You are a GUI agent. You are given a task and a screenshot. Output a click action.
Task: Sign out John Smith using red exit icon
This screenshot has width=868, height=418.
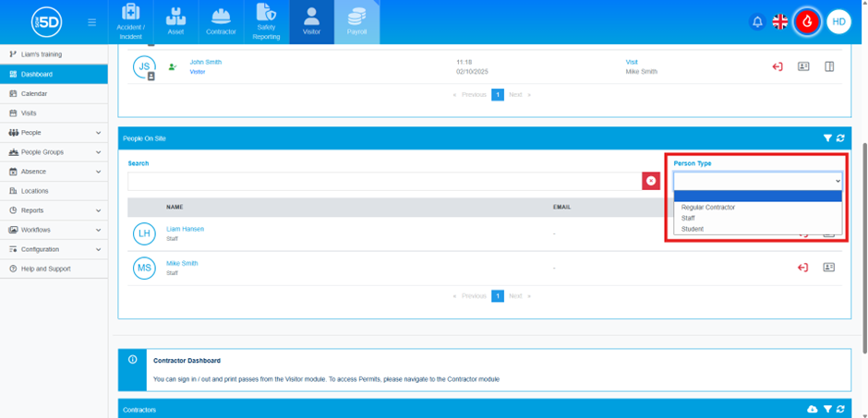click(778, 66)
